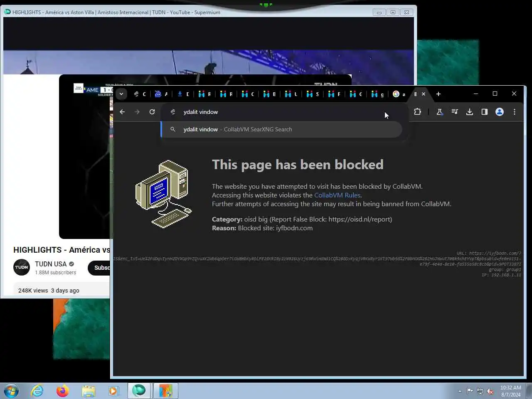The height and width of the screenshot is (399, 532).
Task: Launch Firefox from the taskbar
Action: point(63,391)
